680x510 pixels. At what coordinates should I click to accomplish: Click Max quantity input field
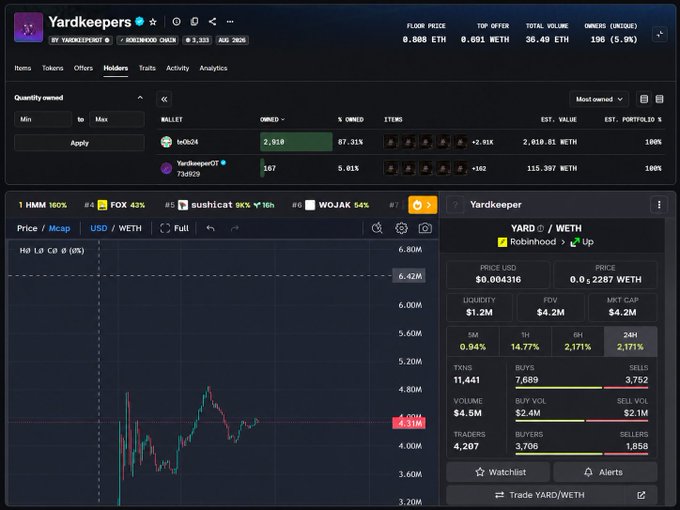(117, 119)
